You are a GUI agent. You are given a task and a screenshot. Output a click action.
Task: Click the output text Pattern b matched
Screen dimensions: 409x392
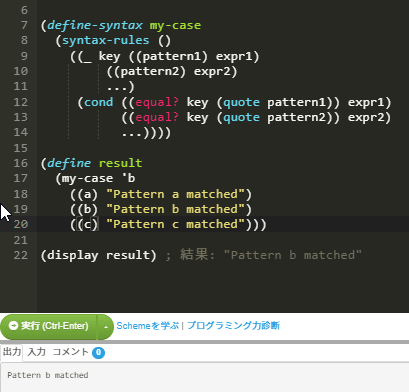coord(48,375)
